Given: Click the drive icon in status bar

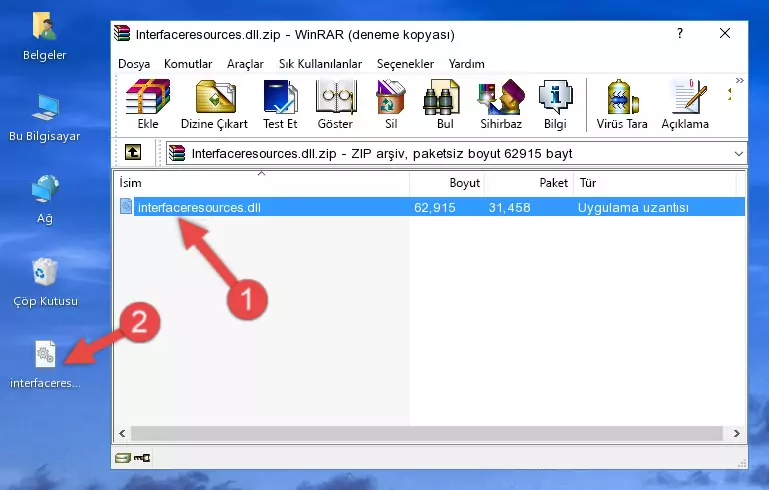Looking at the screenshot, I should (123, 458).
